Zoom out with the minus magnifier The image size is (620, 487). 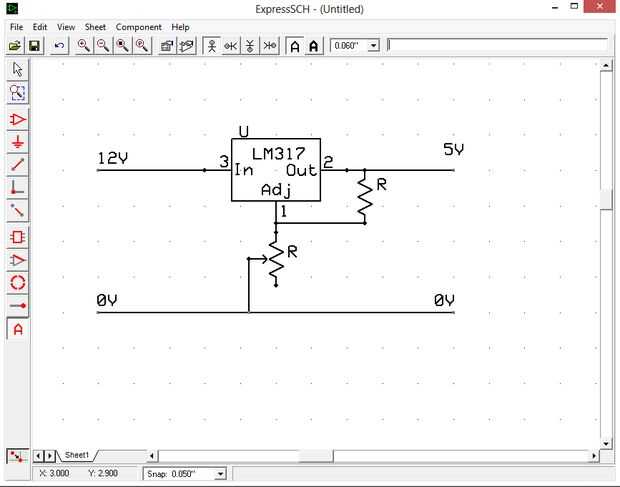pos(103,46)
